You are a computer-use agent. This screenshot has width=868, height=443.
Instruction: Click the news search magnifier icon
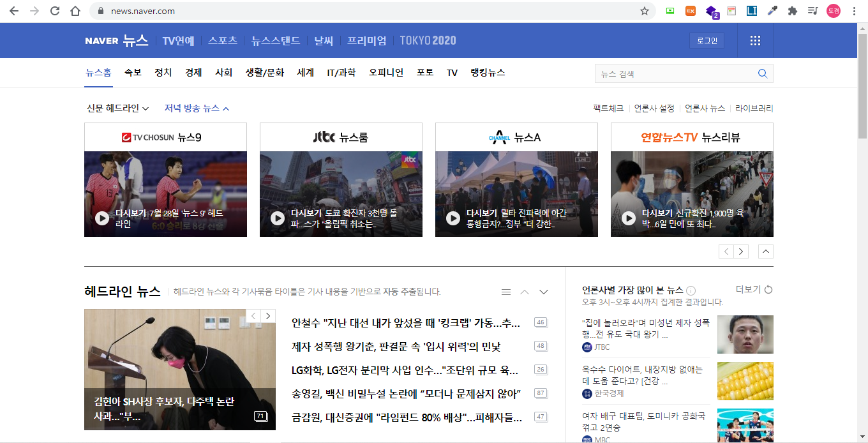(x=763, y=73)
